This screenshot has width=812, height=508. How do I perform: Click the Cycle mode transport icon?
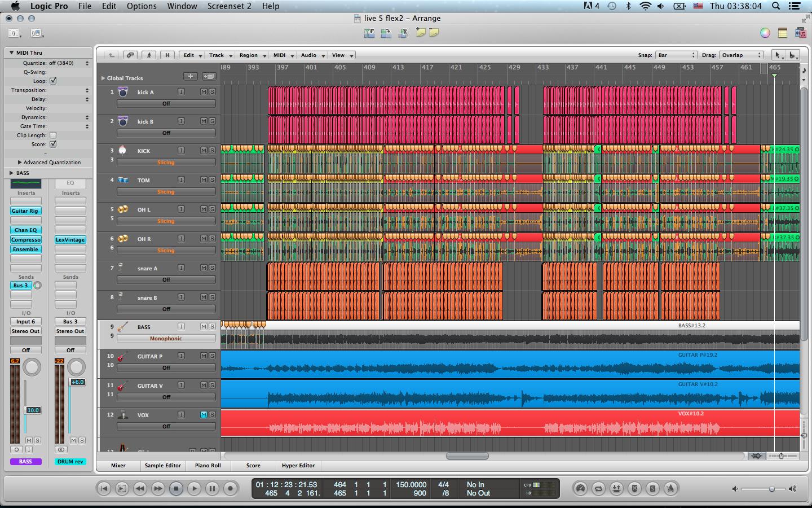click(598, 489)
